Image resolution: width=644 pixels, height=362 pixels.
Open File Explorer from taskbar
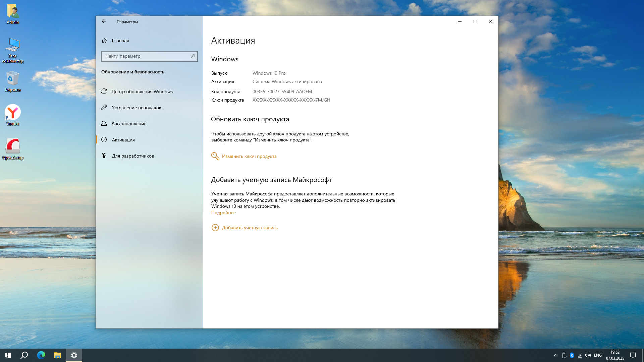[x=58, y=355]
